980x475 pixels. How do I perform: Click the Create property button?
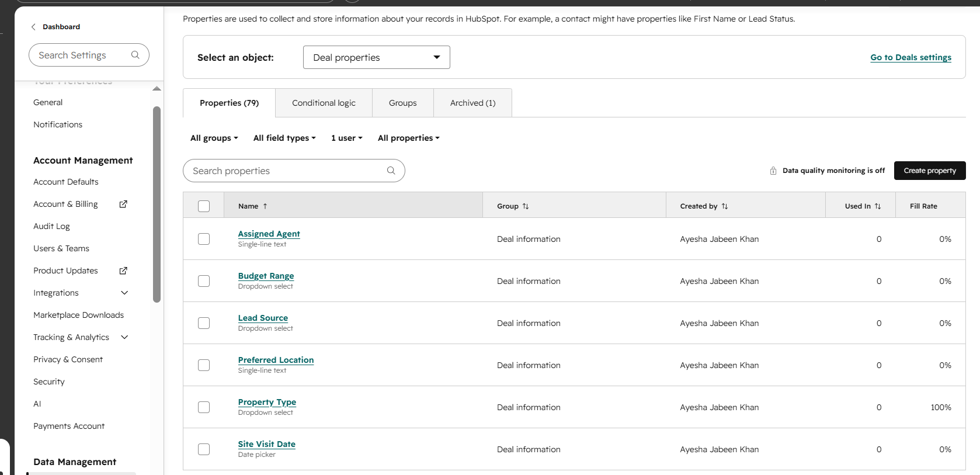point(930,171)
